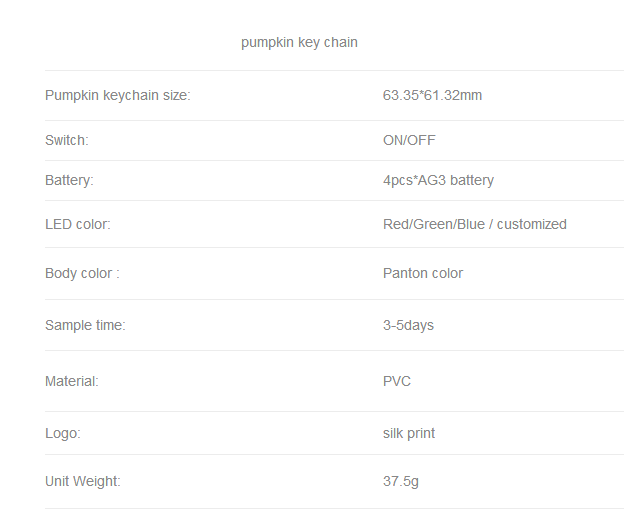The height and width of the screenshot is (527, 624).
Task: Click the 'silk print' logo value
Action: [x=409, y=433]
